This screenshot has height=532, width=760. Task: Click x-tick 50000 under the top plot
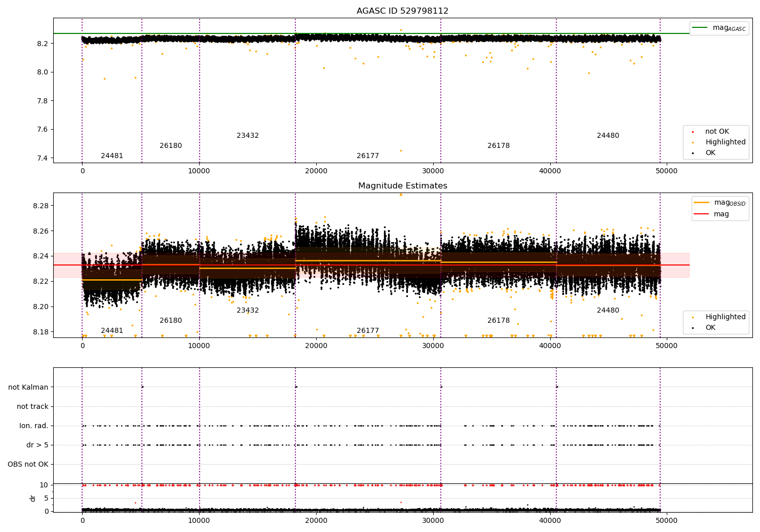click(x=667, y=171)
